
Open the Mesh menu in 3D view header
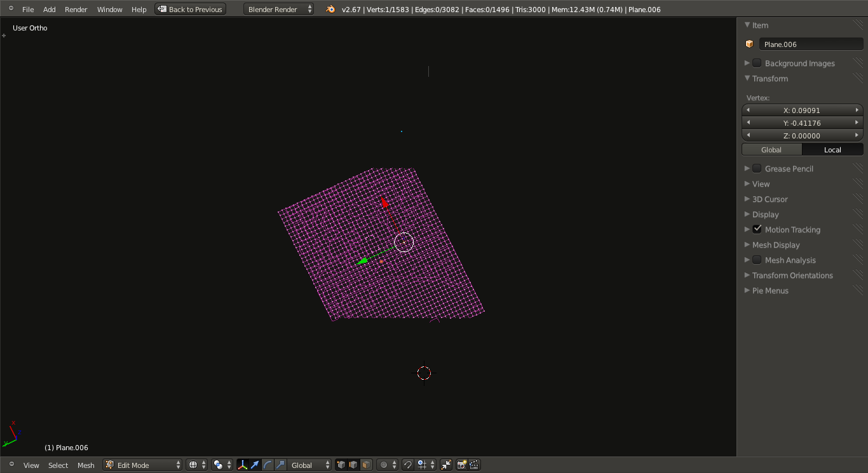tap(86, 465)
